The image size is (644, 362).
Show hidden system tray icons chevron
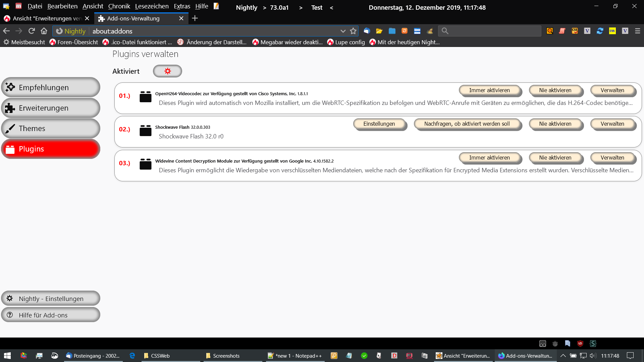pos(563,356)
